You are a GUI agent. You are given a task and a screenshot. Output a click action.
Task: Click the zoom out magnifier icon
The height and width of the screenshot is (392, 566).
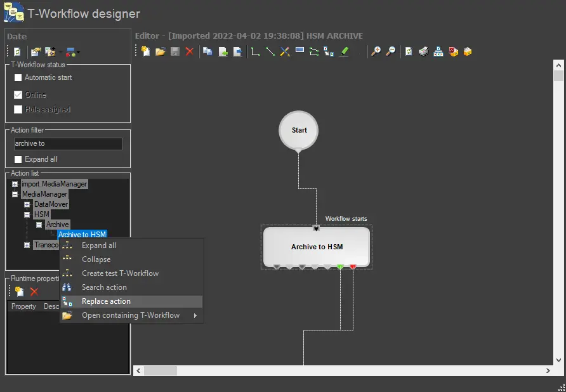pos(391,51)
